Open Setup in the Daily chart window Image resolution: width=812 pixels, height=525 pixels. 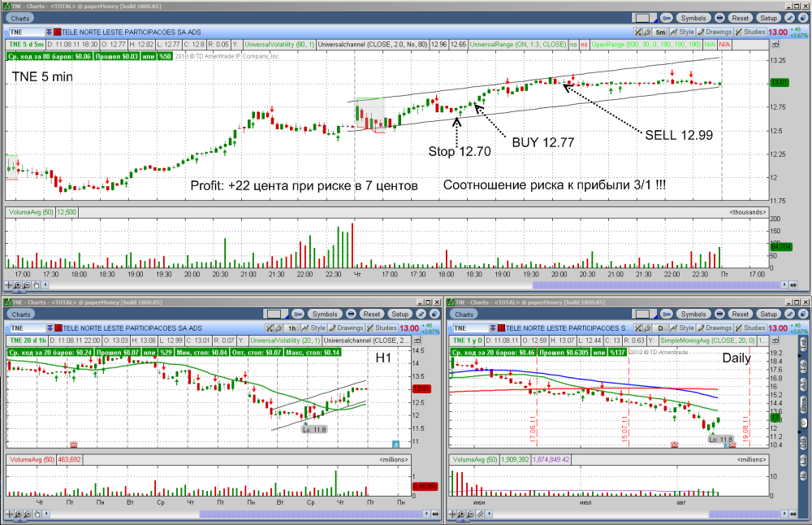(768, 314)
